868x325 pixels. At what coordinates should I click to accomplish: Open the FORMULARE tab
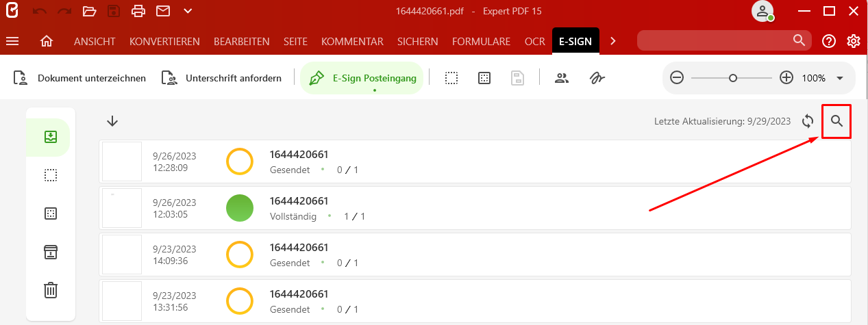(482, 41)
